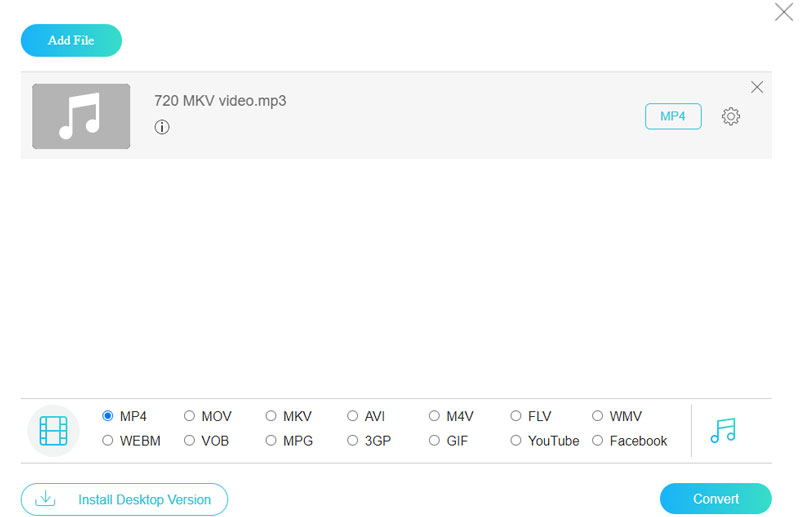The image size is (800, 517).
Task: Click the download icon for desktop version
Action: pyautogui.click(x=45, y=499)
